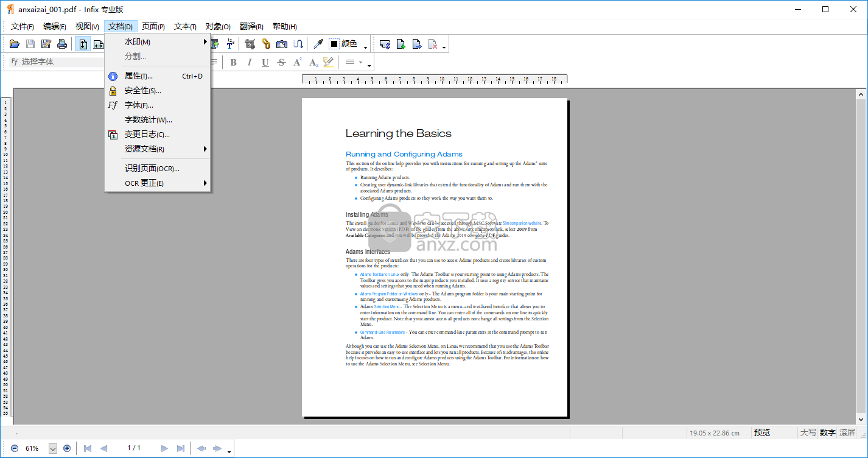Toggle Underline formatting

pyautogui.click(x=265, y=62)
